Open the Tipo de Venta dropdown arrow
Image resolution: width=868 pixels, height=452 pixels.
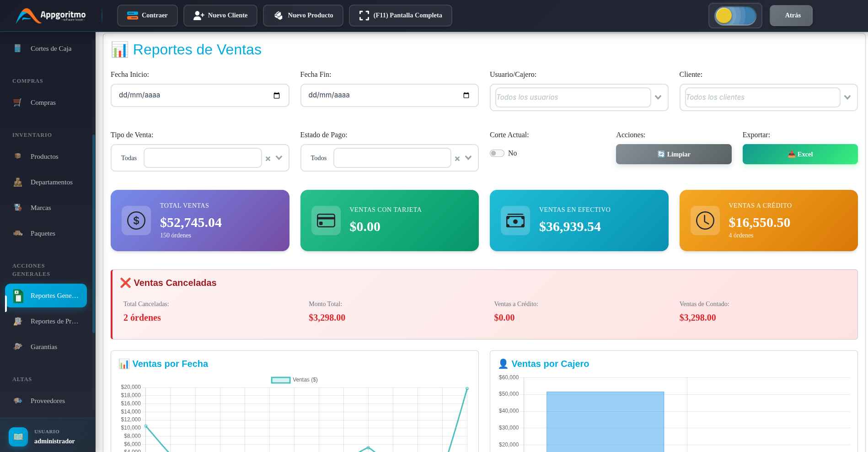coord(279,158)
